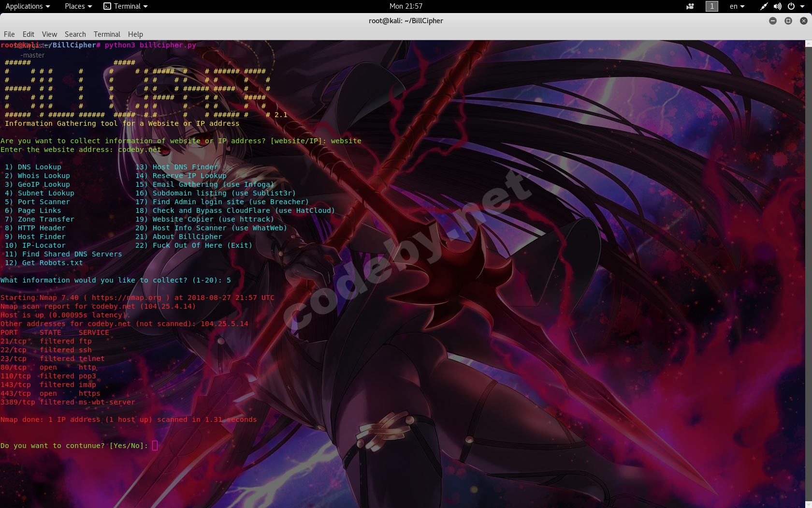Click the volume speaker icon

(x=777, y=6)
